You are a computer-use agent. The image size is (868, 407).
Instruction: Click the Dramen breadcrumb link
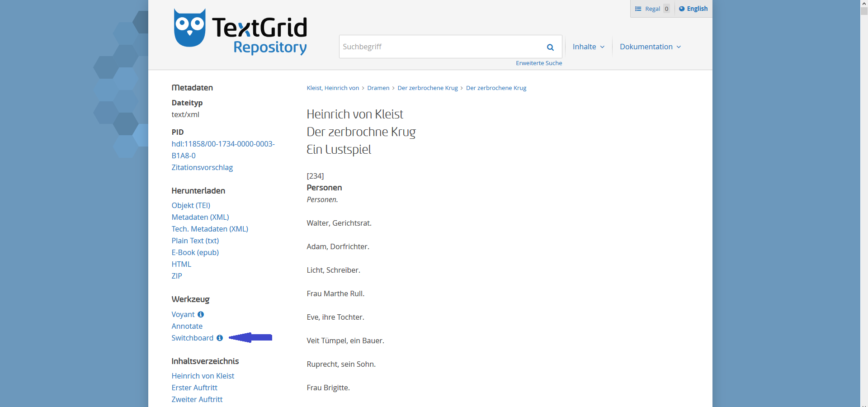click(378, 88)
